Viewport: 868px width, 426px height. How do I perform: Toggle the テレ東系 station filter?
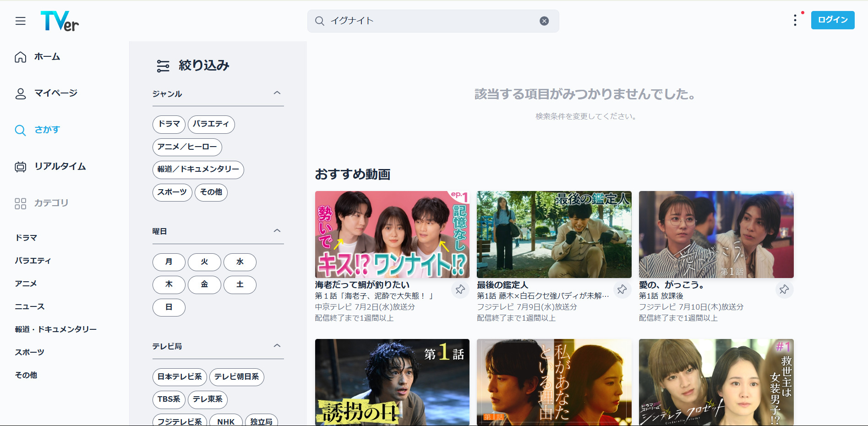[207, 399]
